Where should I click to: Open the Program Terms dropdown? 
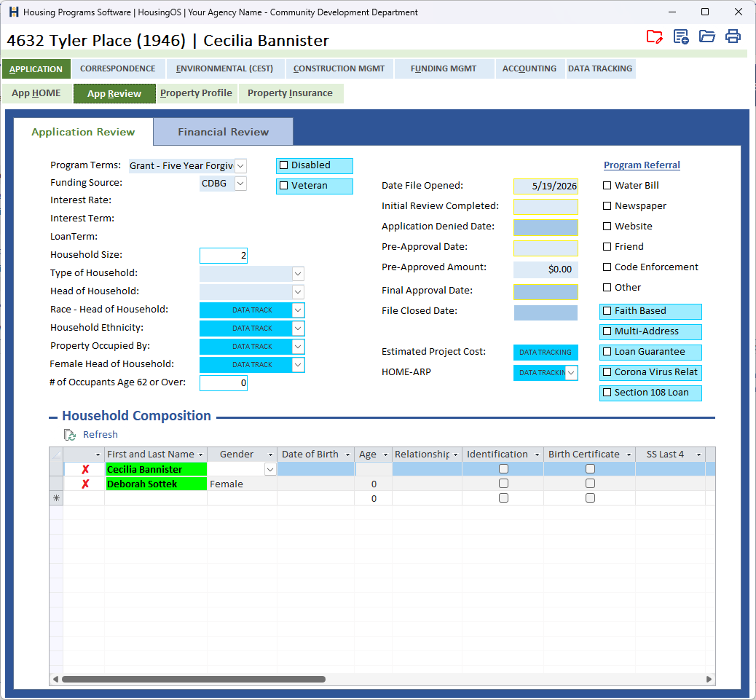pos(240,166)
